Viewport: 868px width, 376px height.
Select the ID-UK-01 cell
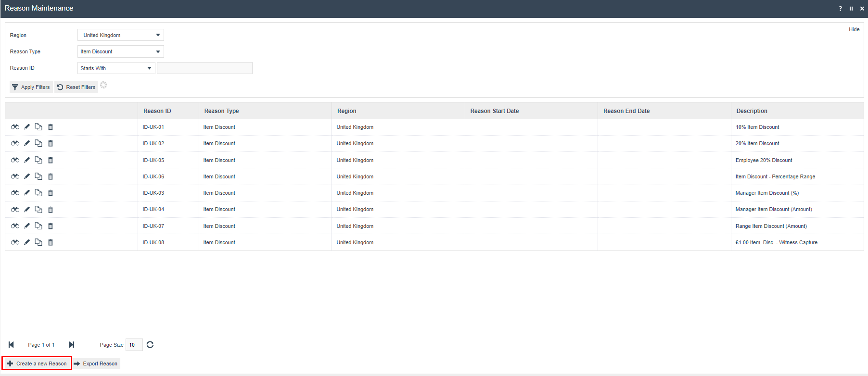pyautogui.click(x=168, y=127)
